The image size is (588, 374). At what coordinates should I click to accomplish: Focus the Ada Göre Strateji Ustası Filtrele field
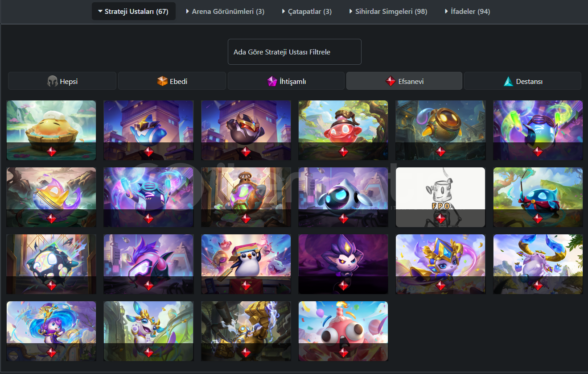click(x=295, y=52)
